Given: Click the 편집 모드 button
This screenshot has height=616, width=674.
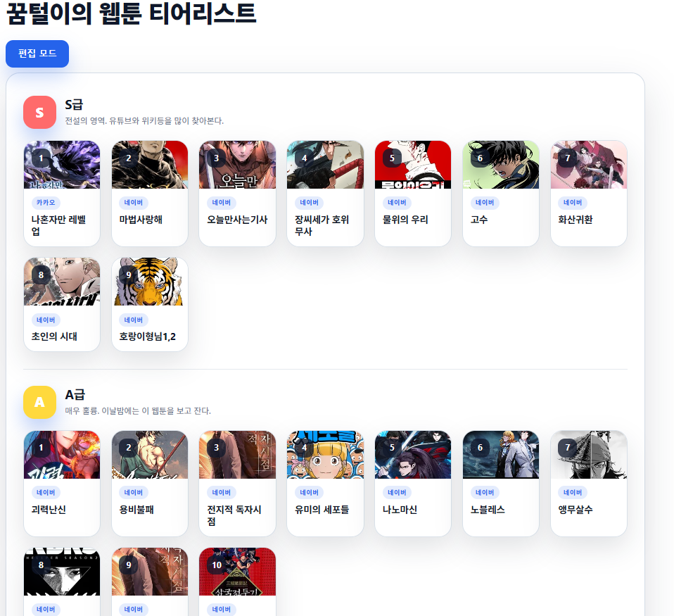Looking at the screenshot, I should pos(37,54).
